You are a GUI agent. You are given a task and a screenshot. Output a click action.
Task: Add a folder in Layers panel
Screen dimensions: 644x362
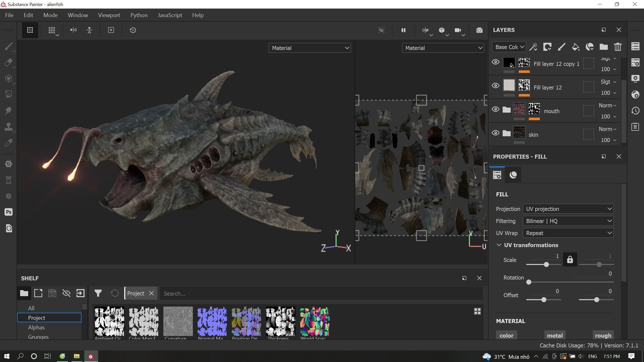[x=603, y=47]
